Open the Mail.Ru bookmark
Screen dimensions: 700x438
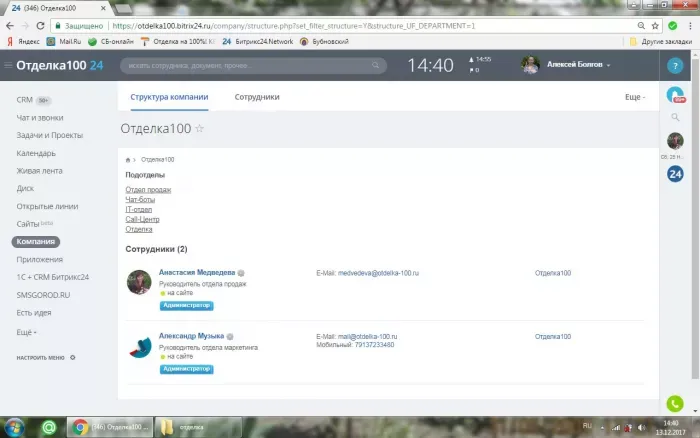pos(64,42)
